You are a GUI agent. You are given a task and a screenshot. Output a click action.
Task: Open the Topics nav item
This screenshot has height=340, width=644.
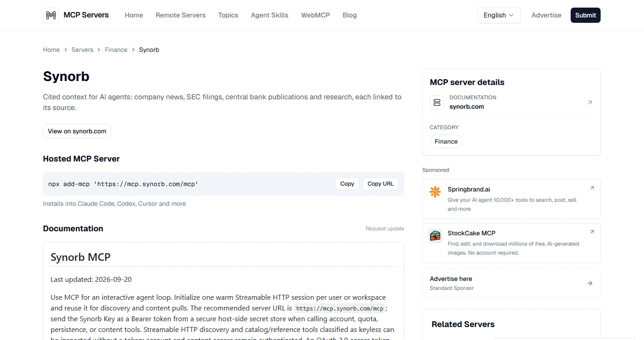click(x=228, y=15)
